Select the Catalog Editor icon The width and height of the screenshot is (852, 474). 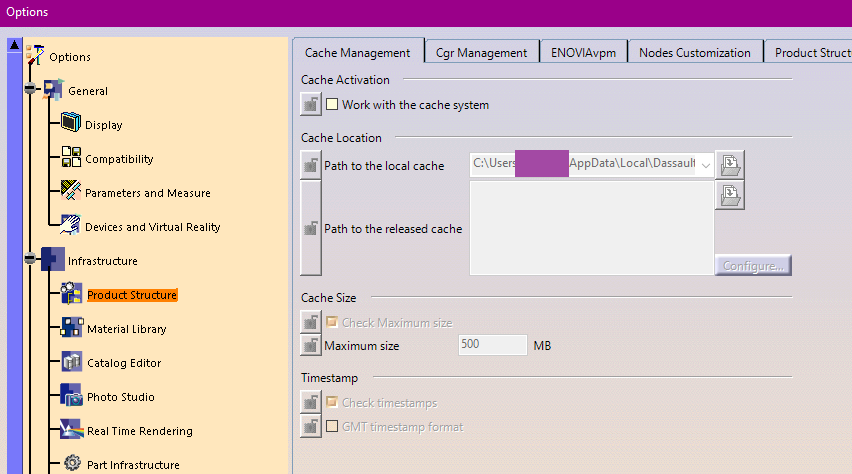pos(71,362)
